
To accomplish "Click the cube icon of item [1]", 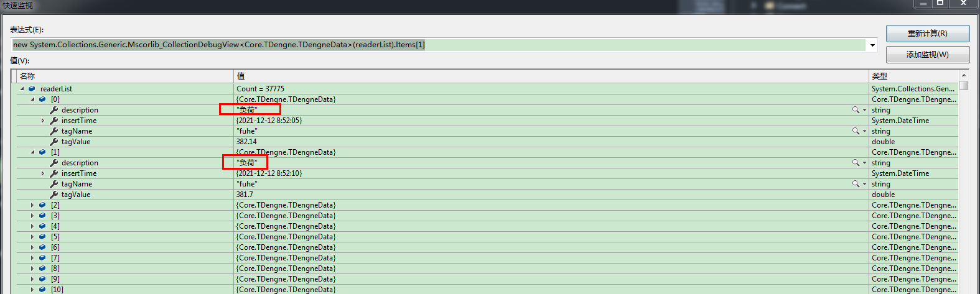I will (x=42, y=152).
